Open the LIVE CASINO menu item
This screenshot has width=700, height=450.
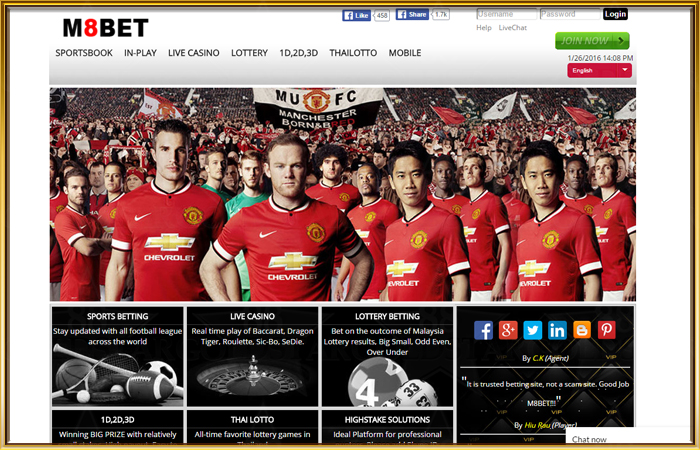(x=194, y=53)
